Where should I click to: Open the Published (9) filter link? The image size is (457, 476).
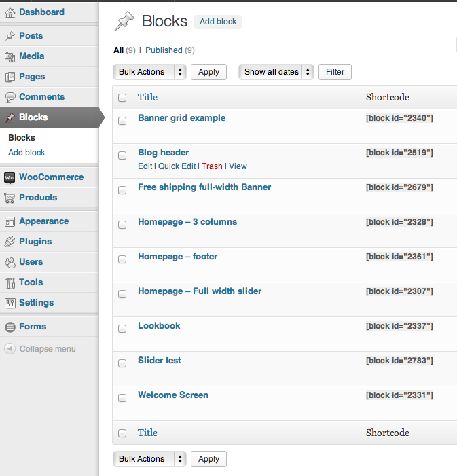[170, 50]
